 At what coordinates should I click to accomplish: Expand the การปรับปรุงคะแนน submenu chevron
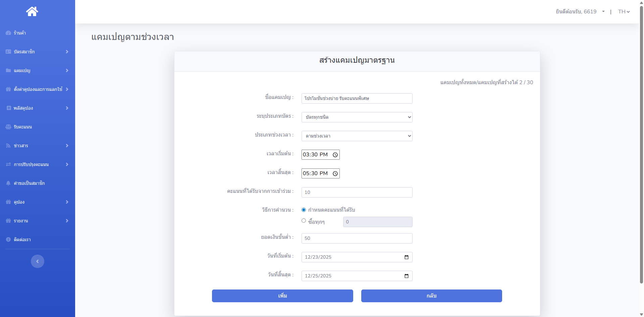tap(67, 164)
